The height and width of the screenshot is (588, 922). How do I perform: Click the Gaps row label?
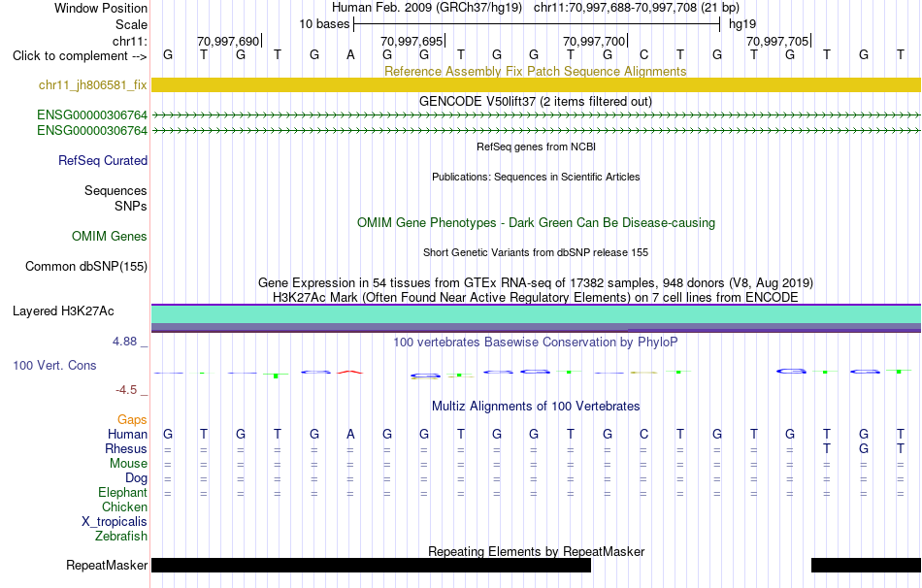[x=132, y=419]
